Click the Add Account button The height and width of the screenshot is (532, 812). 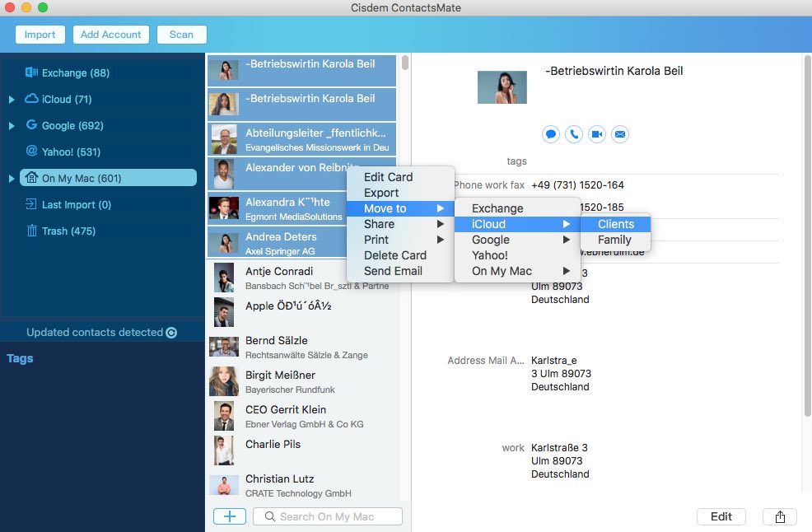[111, 35]
